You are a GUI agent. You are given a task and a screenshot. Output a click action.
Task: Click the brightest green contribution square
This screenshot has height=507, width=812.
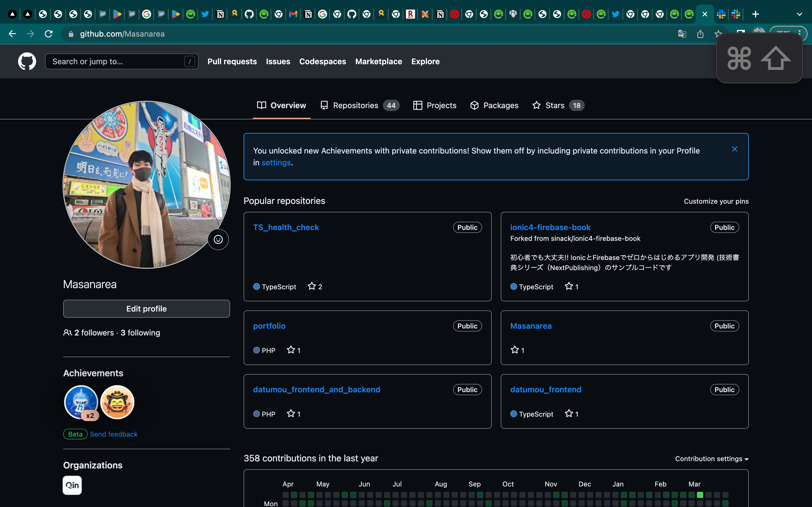700,495
